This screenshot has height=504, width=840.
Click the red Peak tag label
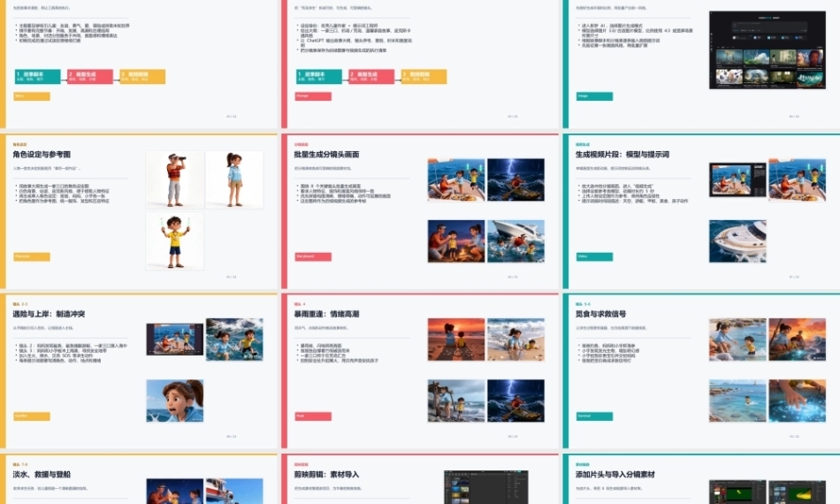tap(313, 416)
